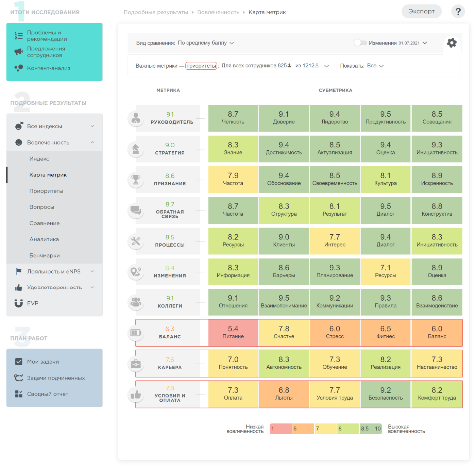The height and width of the screenshot is (469, 476).
Task: Click the 7.7 Интерес submetric cell
Action: [335, 241]
